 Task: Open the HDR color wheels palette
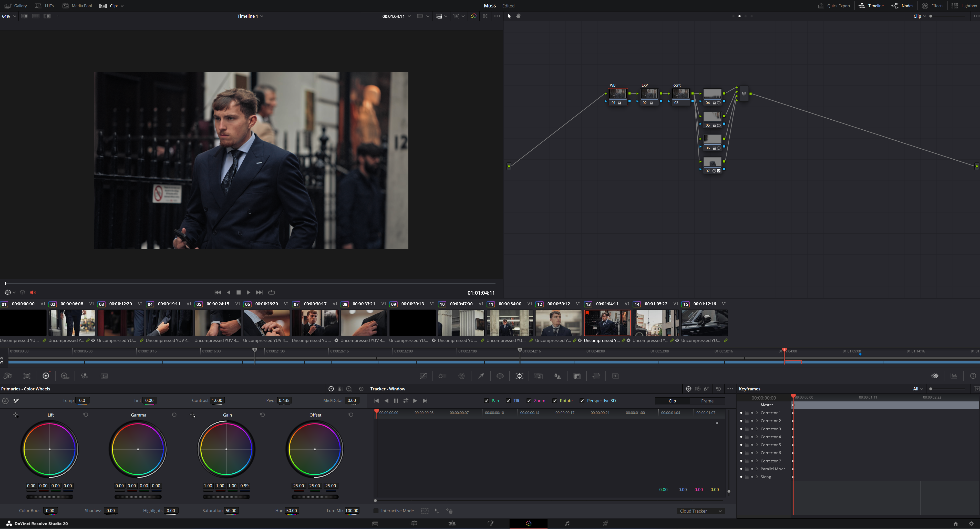pyautogui.click(x=64, y=376)
